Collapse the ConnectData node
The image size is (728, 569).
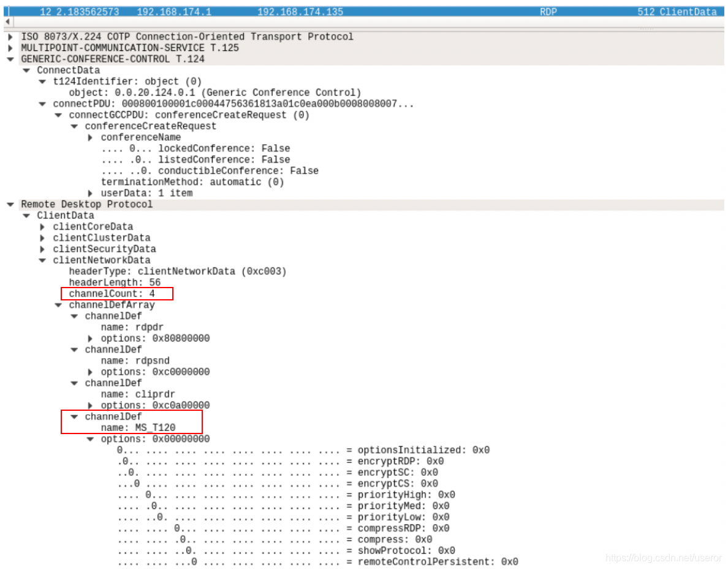coord(26,70)
